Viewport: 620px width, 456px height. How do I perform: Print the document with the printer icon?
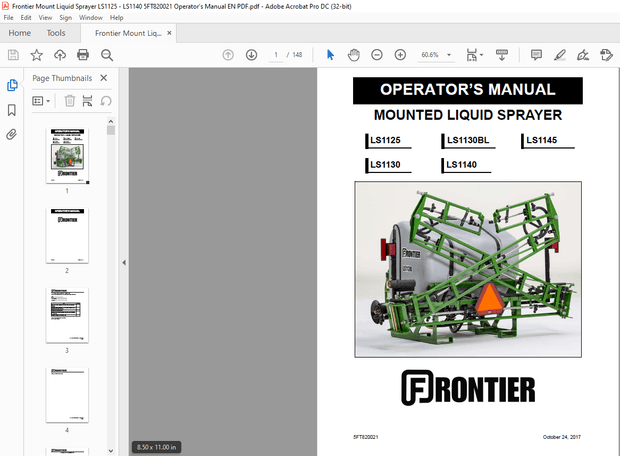pos(83,55)
